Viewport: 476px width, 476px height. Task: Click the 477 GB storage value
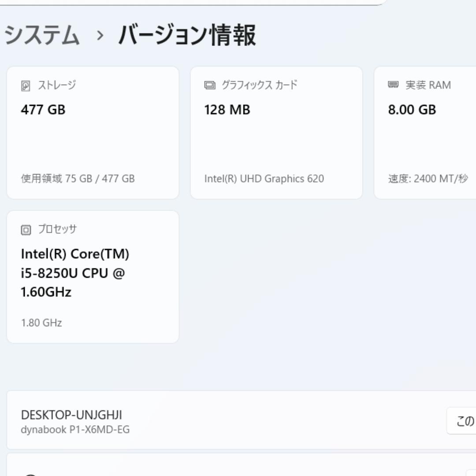click(x=43, y=110)
